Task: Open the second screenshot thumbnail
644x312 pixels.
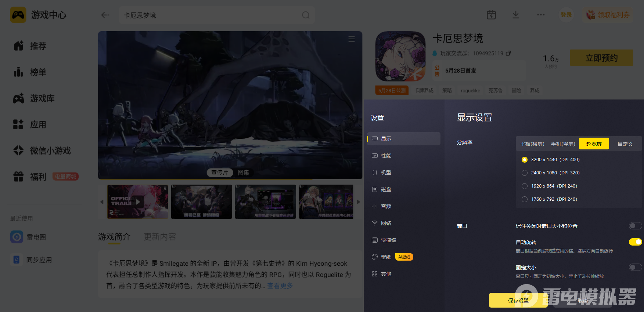Action: click(x=202, y=202)
